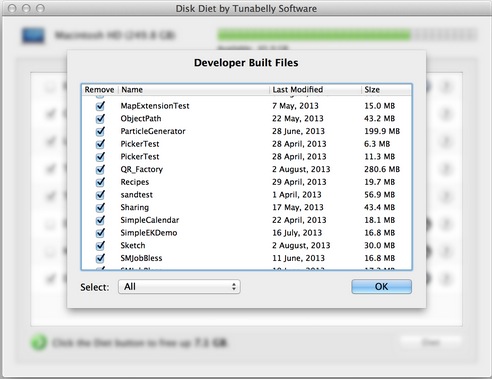Uncheck the ObjectPath remove checkbox
Image resolution: width=492 pixels, height=379 pixels.
[100, 119]
